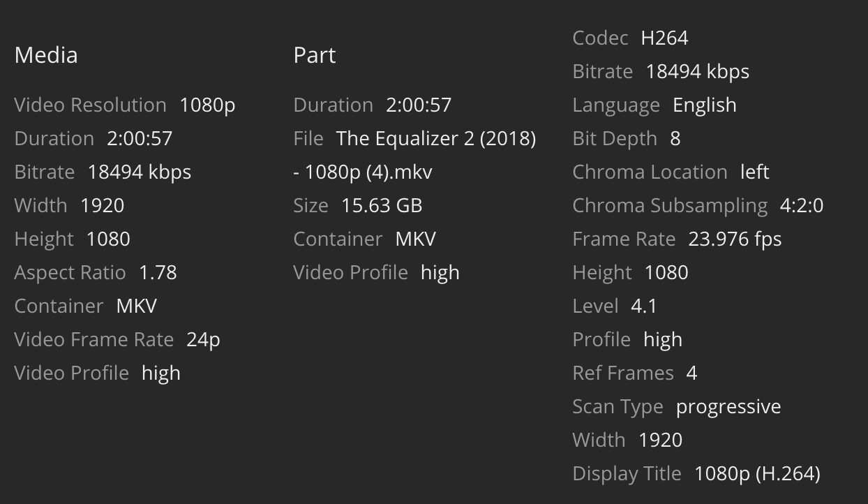Click the Bit Depth label

point(615,139)
